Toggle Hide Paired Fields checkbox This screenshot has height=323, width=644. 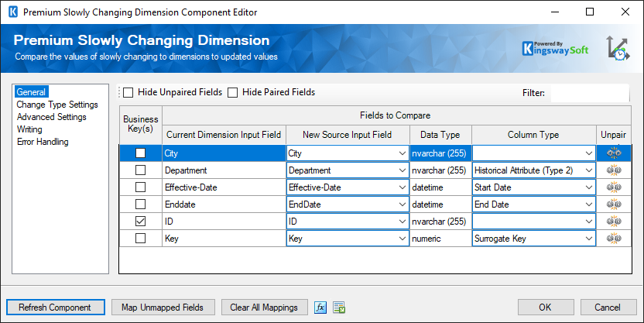pyautogui.click(x=233, y=92)
